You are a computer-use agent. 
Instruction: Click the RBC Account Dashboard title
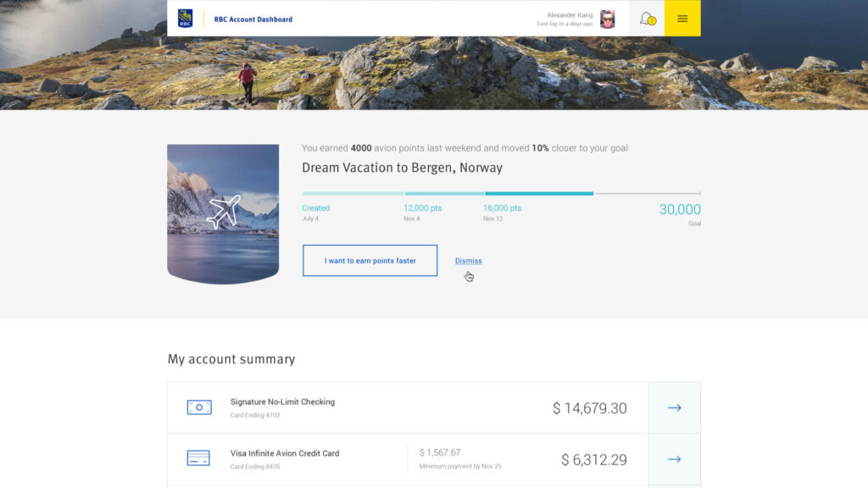(253, 19)
